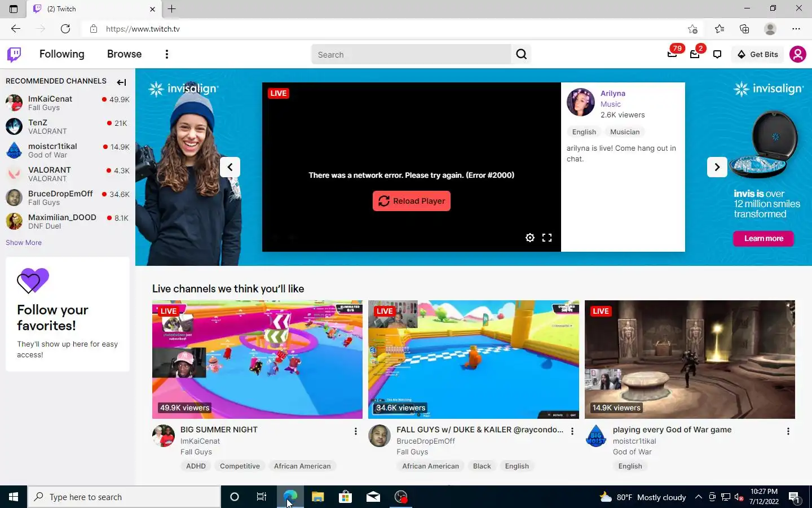Screen dimensions: 812x508
Task: Open FALL GUYS w/ DUKE stream thumbnail
Action: (474, 360)
